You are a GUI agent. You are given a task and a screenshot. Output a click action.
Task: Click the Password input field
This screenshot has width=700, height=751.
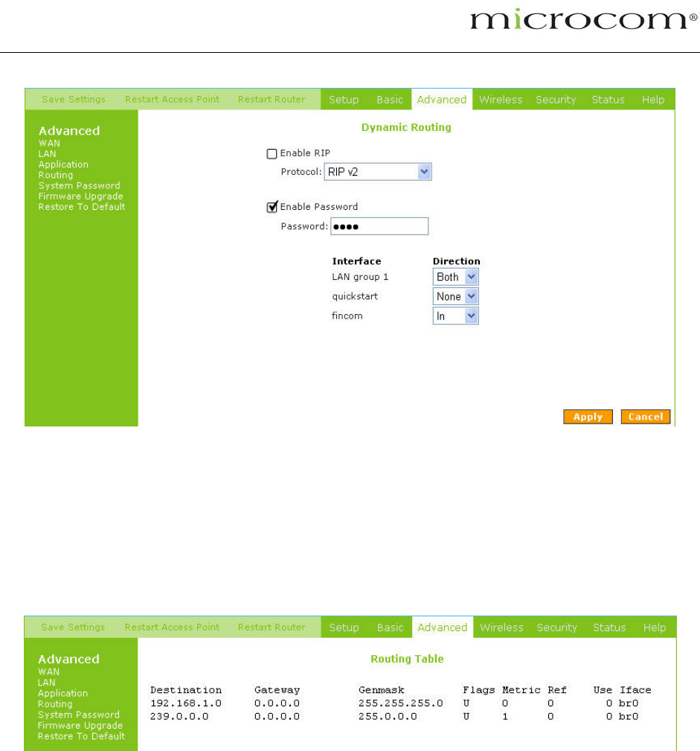[379, 226]
